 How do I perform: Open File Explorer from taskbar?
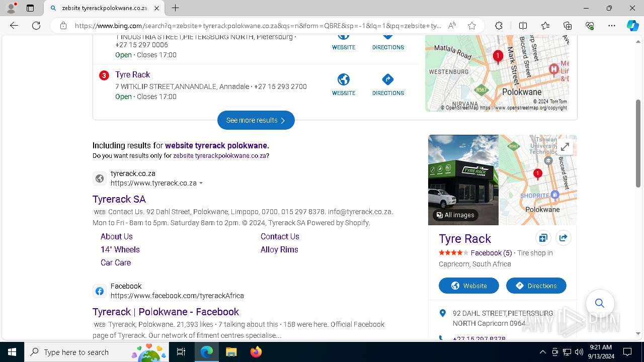(231, 352)
